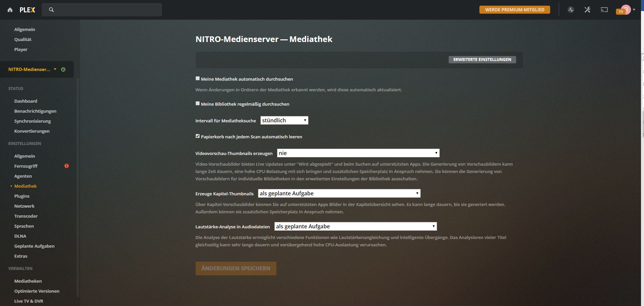Open the 'Videovorschau-Thumbnails erzeugen' dropdown
The height and width of the screenshot is (306, 644).
click(358, 153)
